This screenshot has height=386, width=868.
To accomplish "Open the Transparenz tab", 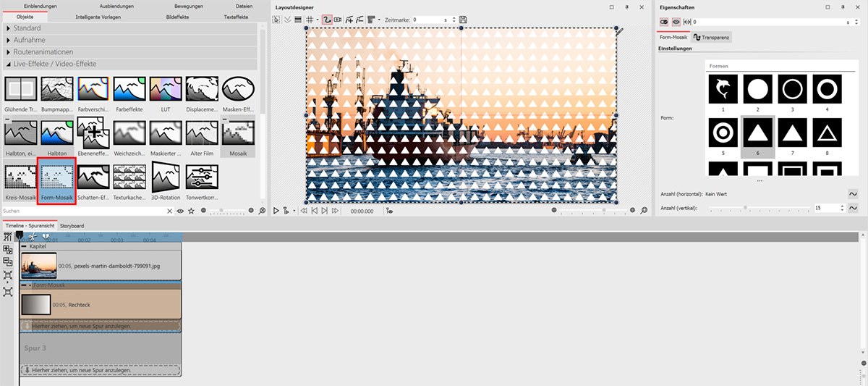I will pos(712,37).
